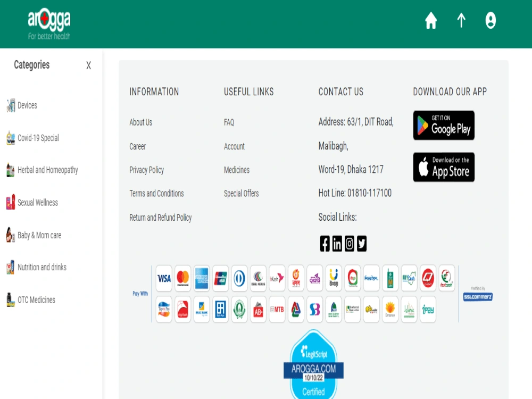Go to the home page icon
Screen dimensions: 532x399
431,20
